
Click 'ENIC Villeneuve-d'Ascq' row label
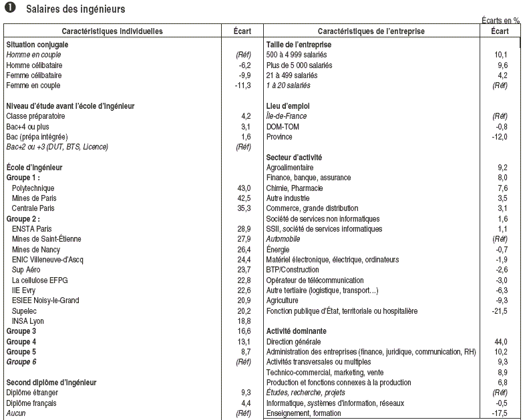coord(47,260)
